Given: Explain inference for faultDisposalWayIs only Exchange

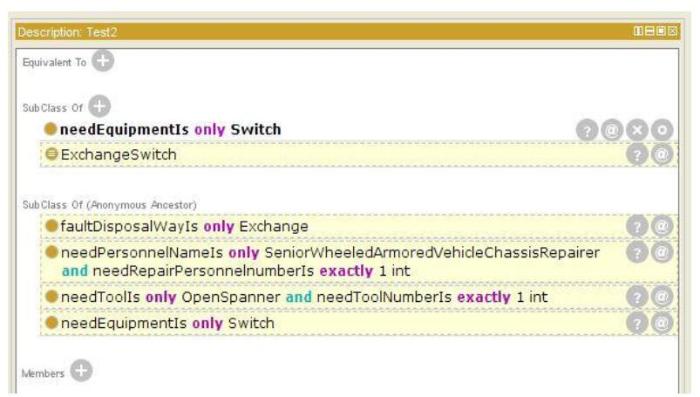Looking at the screenshot, I should pos(637,226).
